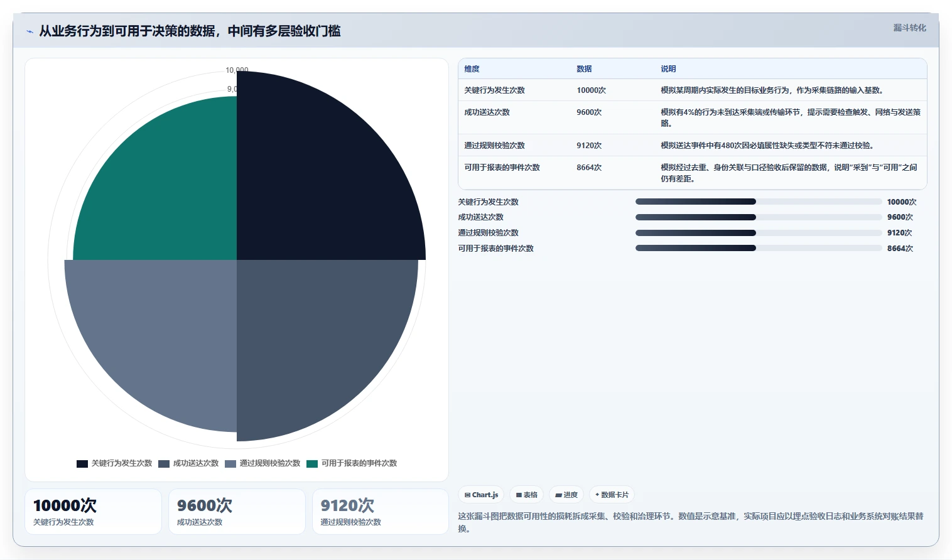
Task: Click the 数据 column header
Action: (x=584, y=69)
